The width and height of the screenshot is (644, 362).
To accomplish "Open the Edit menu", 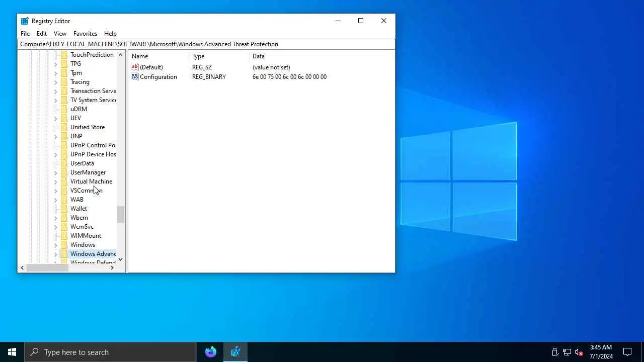I will (42, 34).
